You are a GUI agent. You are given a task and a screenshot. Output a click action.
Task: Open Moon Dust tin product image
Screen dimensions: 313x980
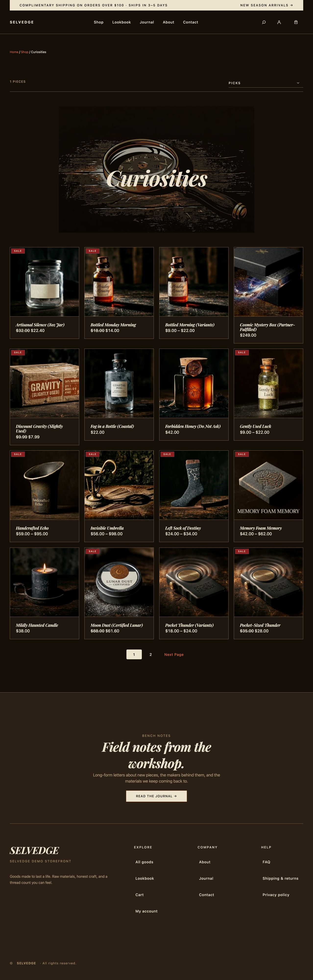pos(119,582)
